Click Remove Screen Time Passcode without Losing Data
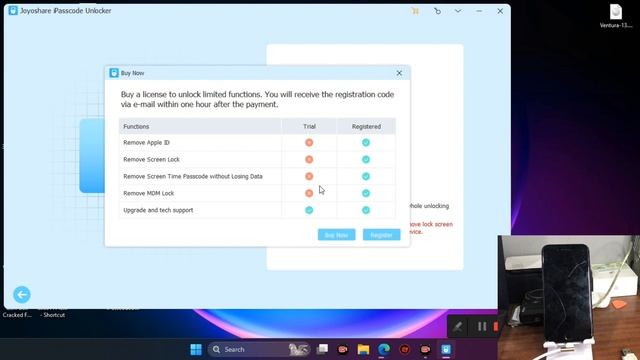Viewport: 640px width, 360px height. click(x=193, y=176)
